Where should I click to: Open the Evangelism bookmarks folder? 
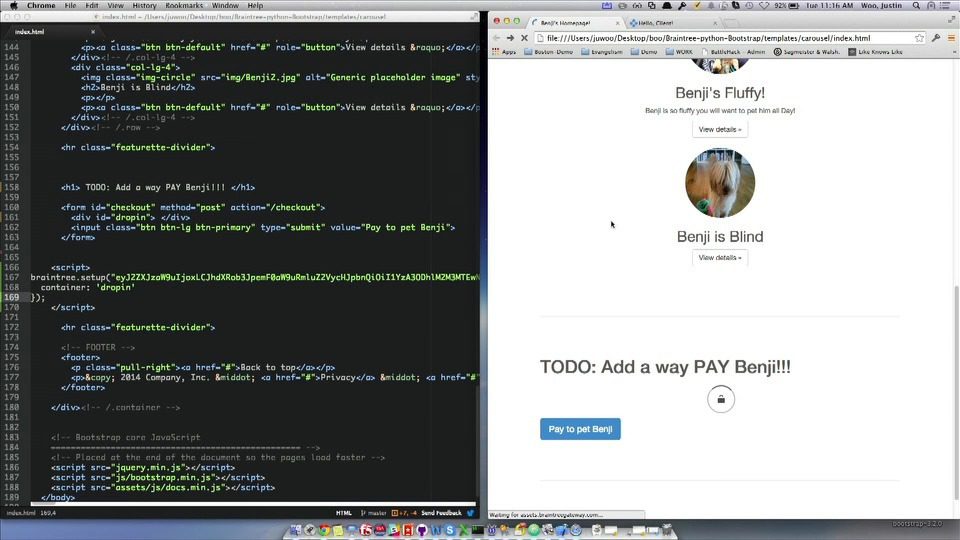(x=602, y=52)
